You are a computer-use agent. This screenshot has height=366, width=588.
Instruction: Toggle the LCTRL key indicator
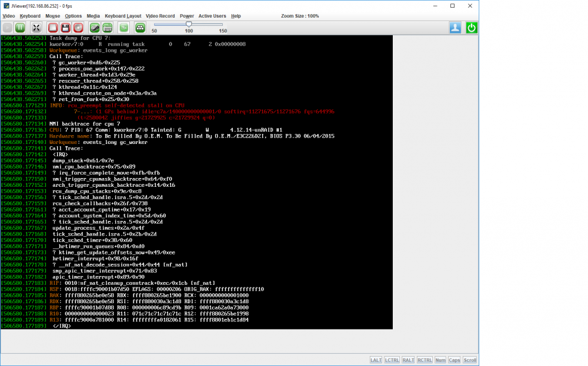pos(392,360)
